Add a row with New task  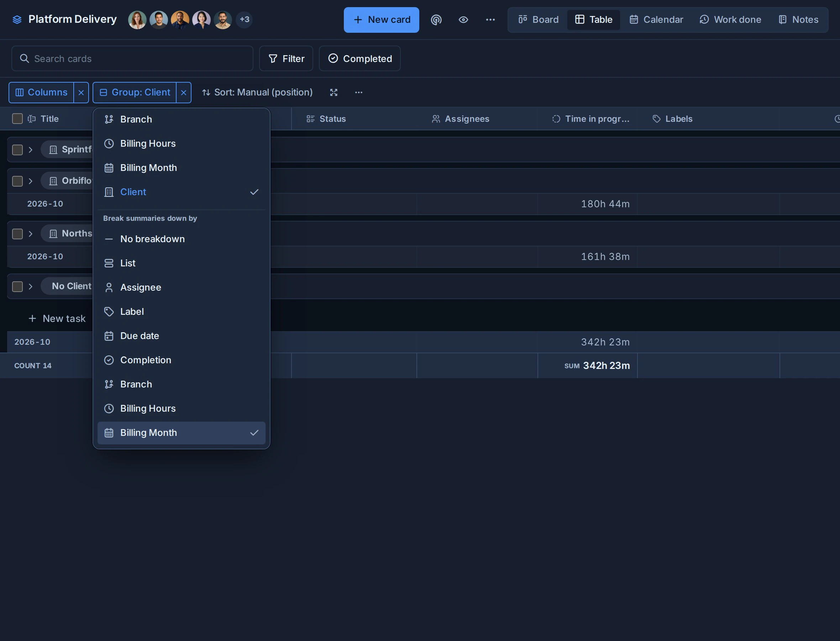57,318
